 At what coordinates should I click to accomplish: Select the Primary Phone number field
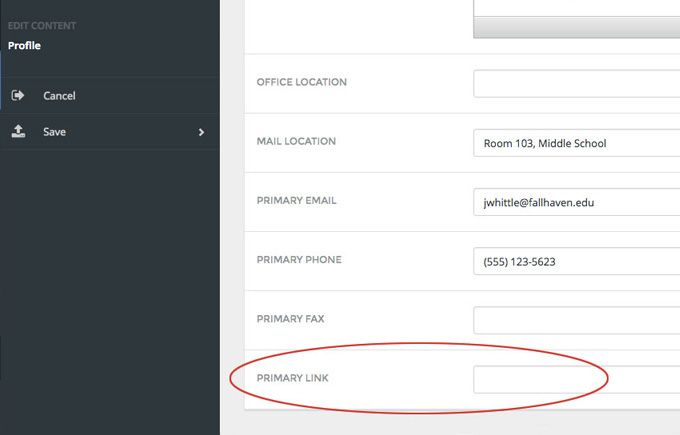coord(576,261)
